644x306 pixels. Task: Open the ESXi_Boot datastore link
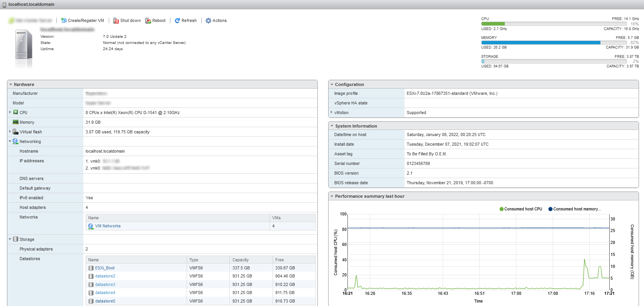[105, 268]
